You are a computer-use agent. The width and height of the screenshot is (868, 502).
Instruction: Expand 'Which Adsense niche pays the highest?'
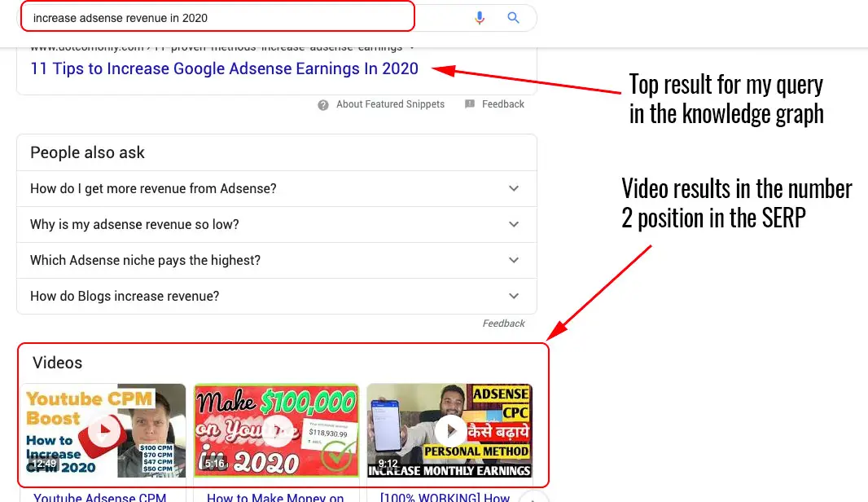click(276, 261)
